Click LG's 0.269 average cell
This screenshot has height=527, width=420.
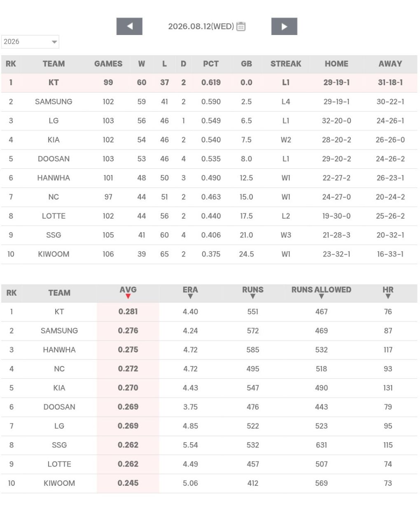(128, 426)
